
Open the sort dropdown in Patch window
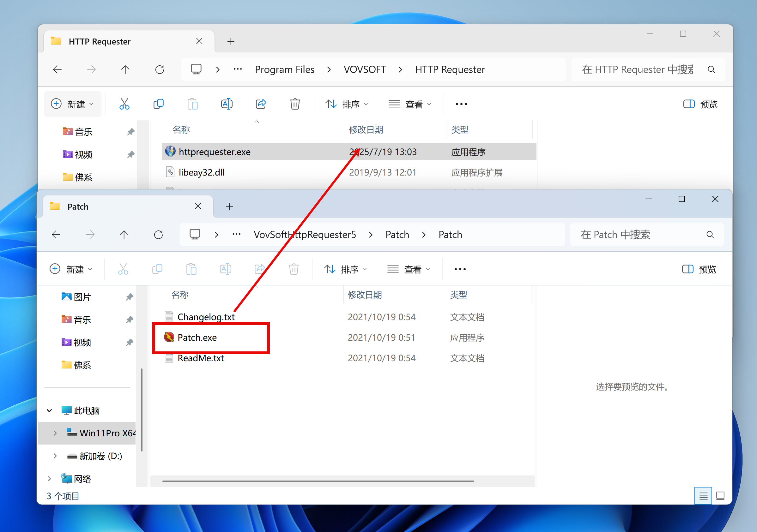coord(345,269)
